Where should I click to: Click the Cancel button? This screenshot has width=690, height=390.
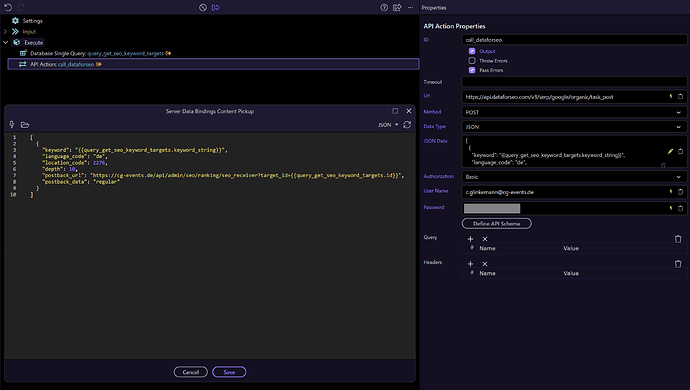coord(191,372)
